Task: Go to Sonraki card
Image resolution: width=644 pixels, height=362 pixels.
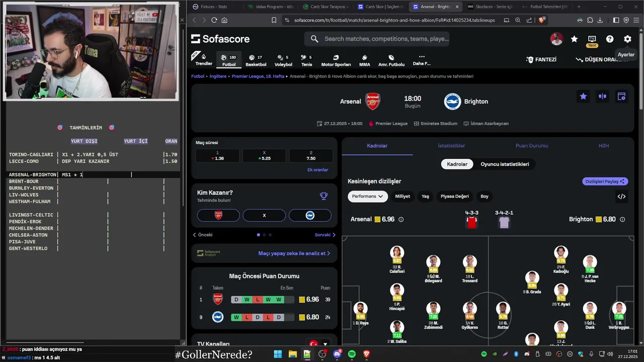Action: (325, 235)
